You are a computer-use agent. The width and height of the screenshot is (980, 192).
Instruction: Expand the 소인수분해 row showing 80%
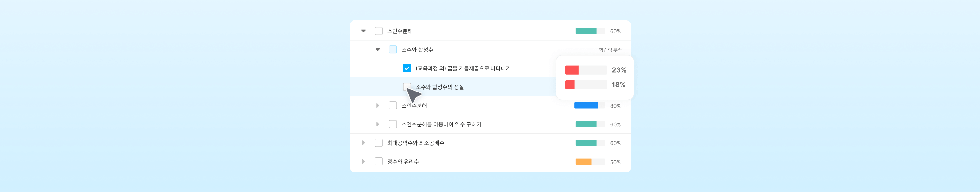(377, 106)
